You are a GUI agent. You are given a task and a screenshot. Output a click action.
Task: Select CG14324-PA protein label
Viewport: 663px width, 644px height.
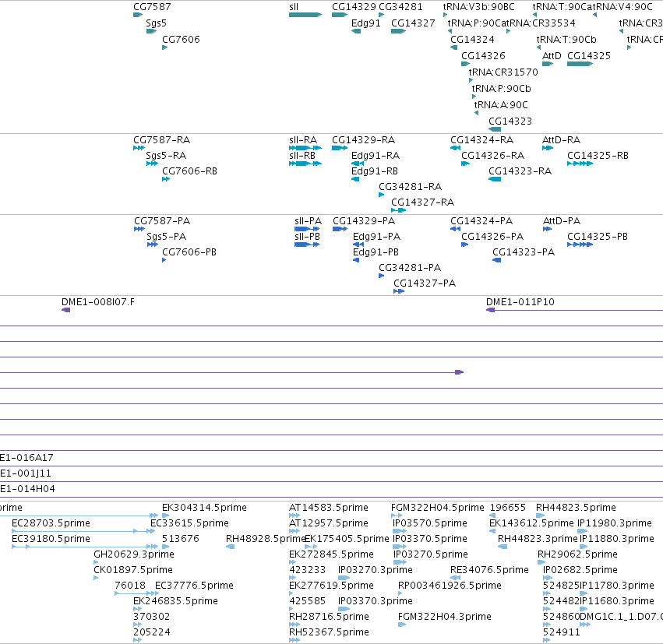coord(481,221)
